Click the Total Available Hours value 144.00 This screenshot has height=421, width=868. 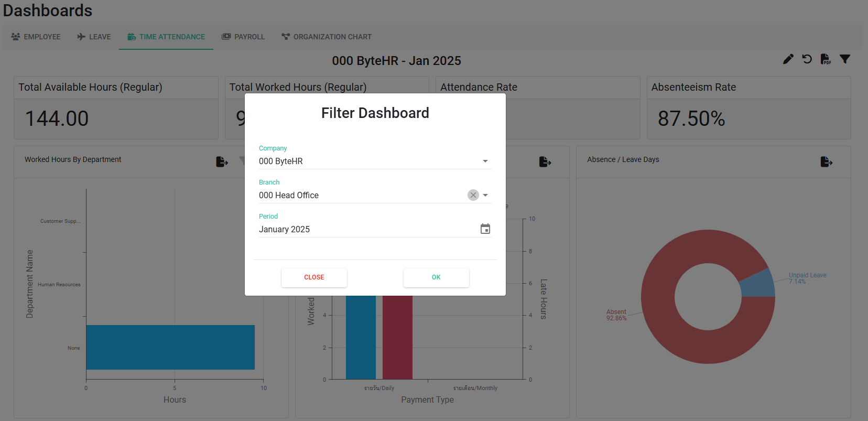pos(57,118)
